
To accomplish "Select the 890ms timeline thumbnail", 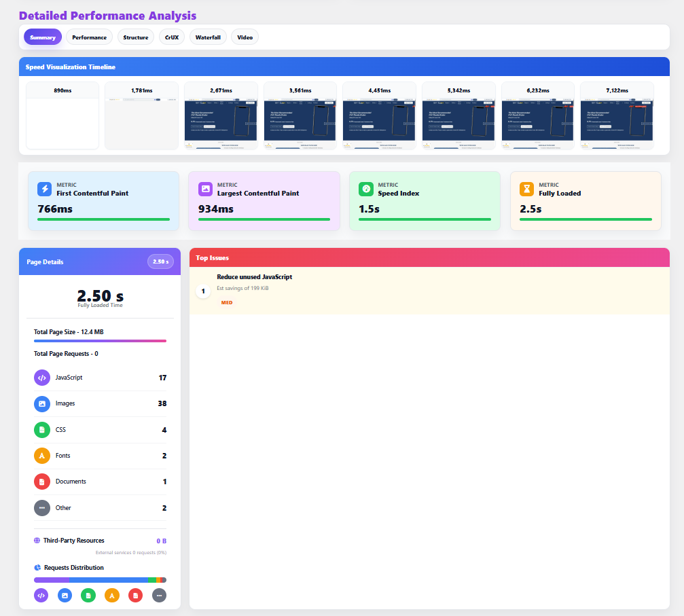I will tap(62, 115).
